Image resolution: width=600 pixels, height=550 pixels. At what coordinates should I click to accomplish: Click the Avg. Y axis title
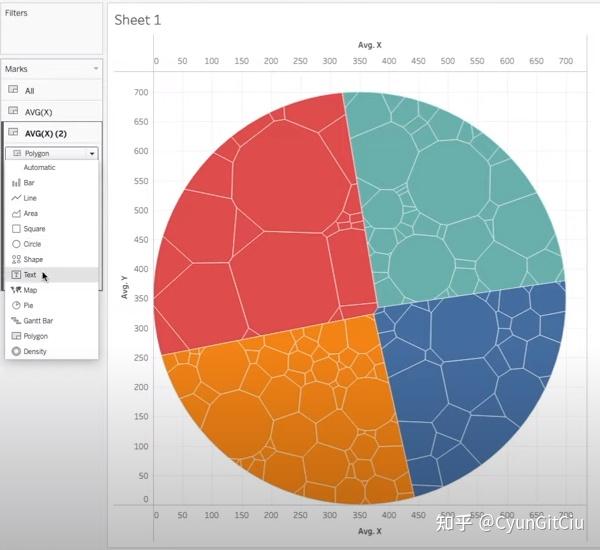[124, 287]
